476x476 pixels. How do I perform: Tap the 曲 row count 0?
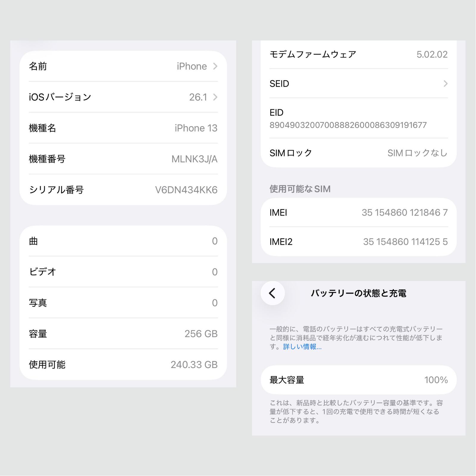click(x=215, y=241)
